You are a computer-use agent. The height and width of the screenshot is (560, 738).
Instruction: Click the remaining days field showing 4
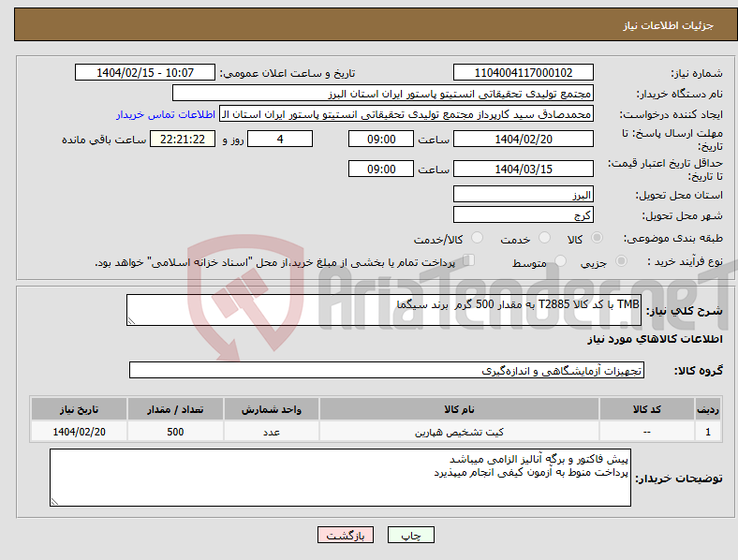coord(280,139)
